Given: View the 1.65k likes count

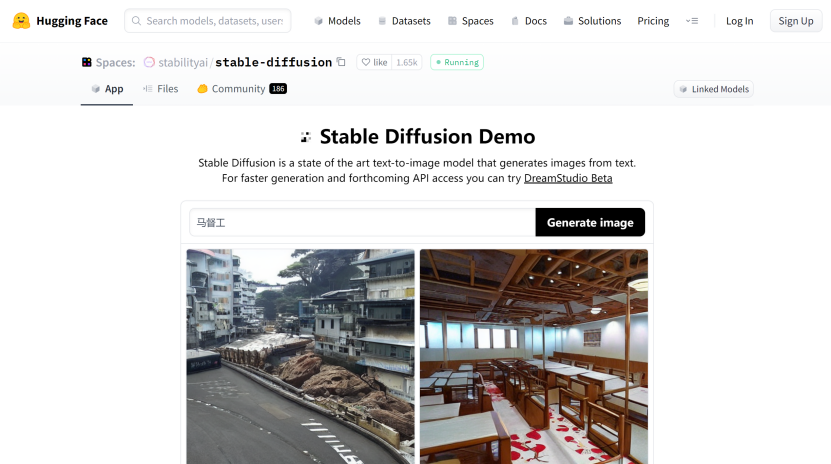Looking at the screenshot, I should (406, 62).
